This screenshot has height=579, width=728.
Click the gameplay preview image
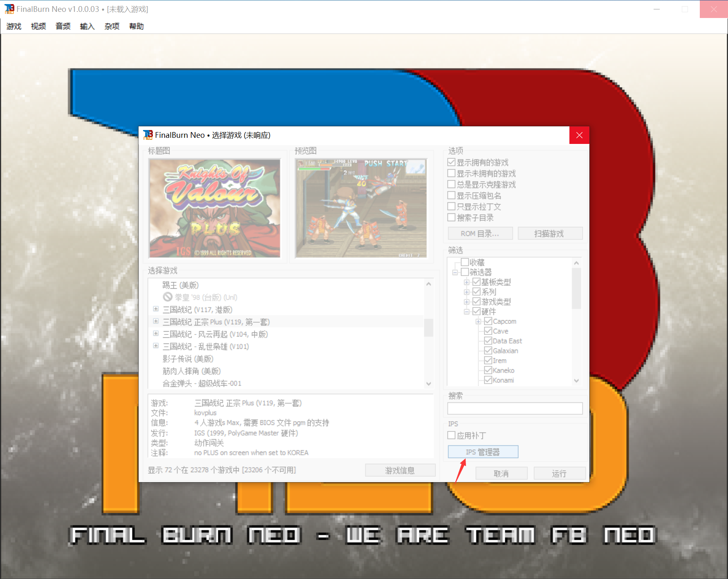coord(361,209)
